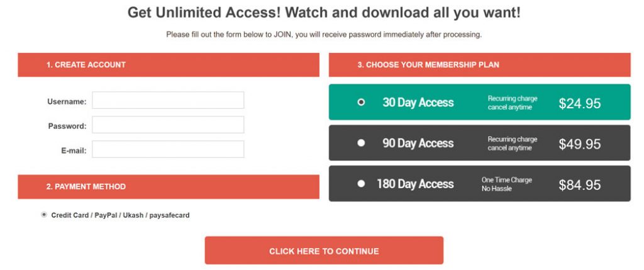
Task: Click the 'Username:' label
Action: [67, 101]
